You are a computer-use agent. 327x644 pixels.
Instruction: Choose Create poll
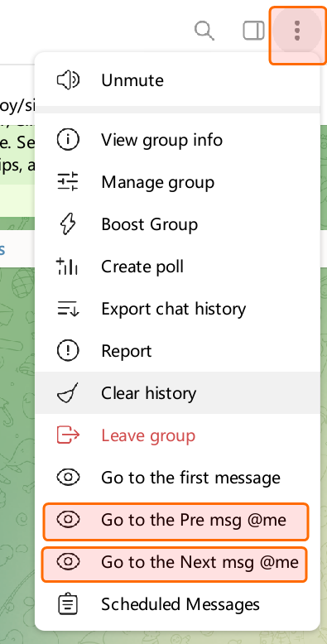click(x=177, y=267)
